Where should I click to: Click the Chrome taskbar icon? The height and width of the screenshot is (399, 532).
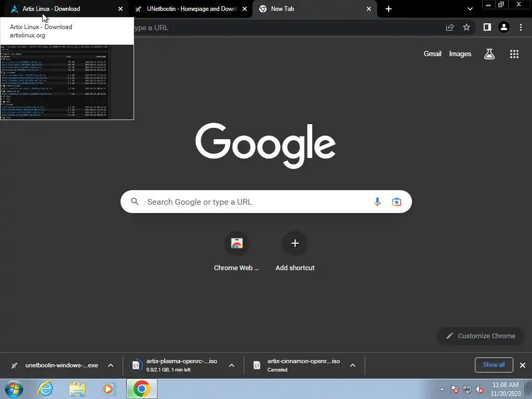pyautogui.click(x=142, y=389)
